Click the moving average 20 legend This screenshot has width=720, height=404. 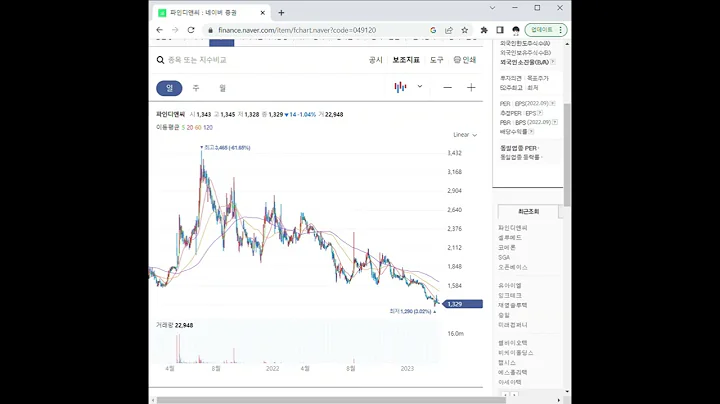click(x=190, y=128)
